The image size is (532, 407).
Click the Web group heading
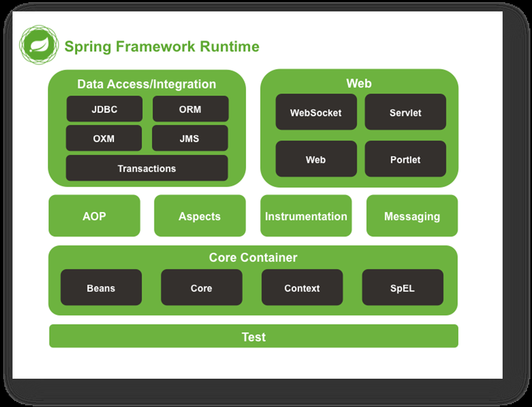pyautogui.click(x=359, y=83)
